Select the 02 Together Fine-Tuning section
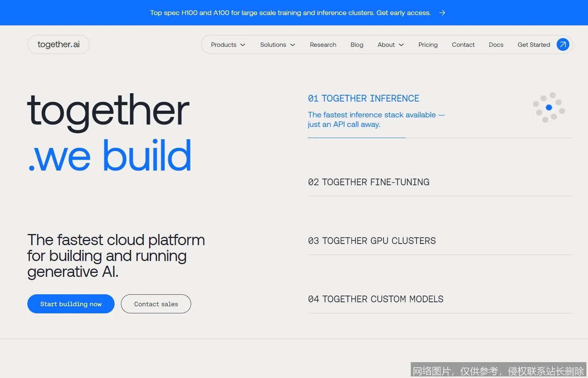The image size is (588, 378). click(368, 182)
